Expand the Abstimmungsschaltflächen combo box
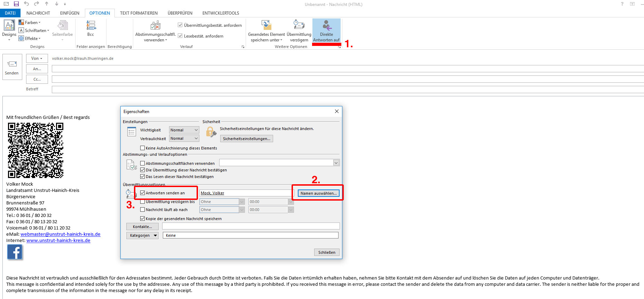644x299 pixels. coord(336,163)
